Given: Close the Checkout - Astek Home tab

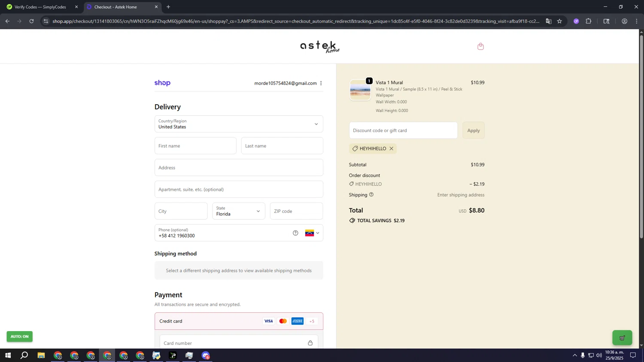Looking at the screenshot, I should (156, 7).
